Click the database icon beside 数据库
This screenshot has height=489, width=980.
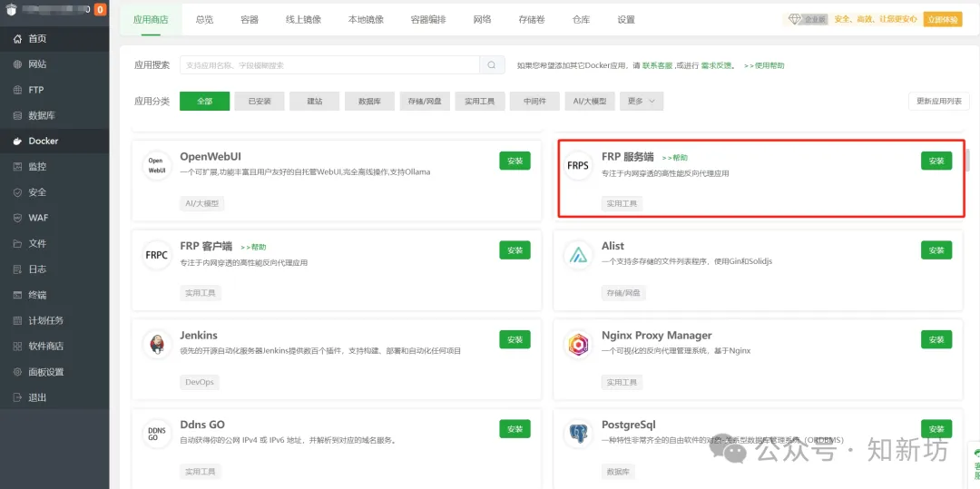click(17, 115)
